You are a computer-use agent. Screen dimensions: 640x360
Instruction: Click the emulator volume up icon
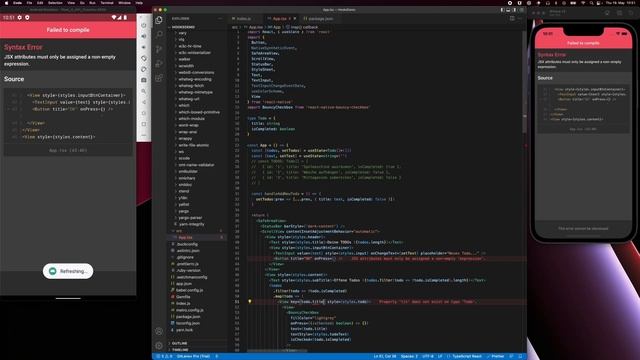pos(144,36)
